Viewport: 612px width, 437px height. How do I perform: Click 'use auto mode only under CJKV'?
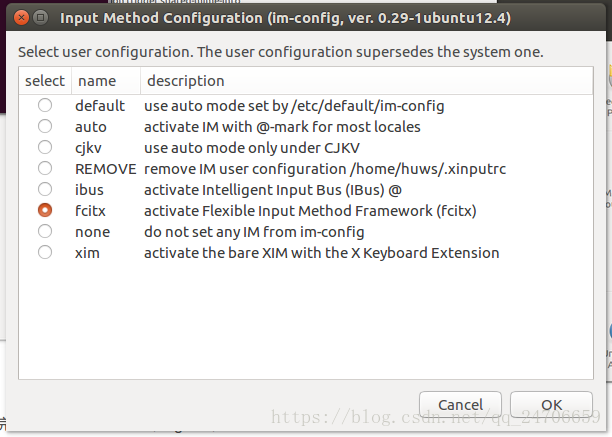(x=252, y=148)
